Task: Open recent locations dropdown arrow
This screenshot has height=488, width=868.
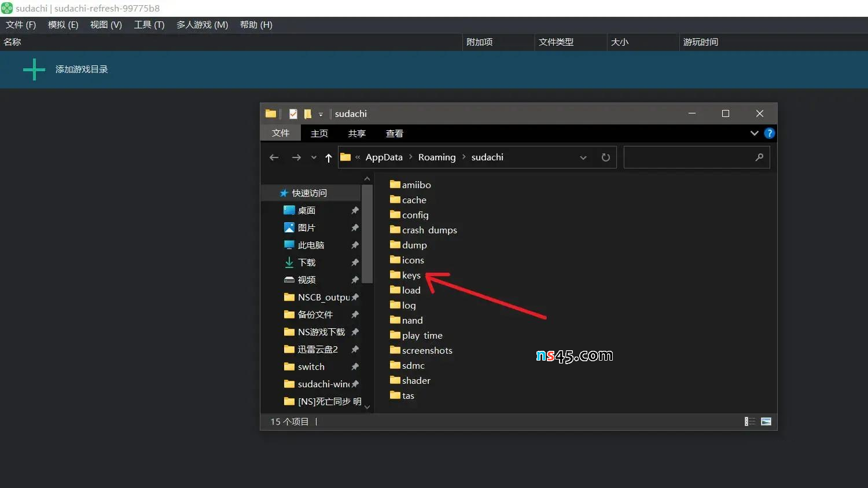Action: [x=314, y=157]
